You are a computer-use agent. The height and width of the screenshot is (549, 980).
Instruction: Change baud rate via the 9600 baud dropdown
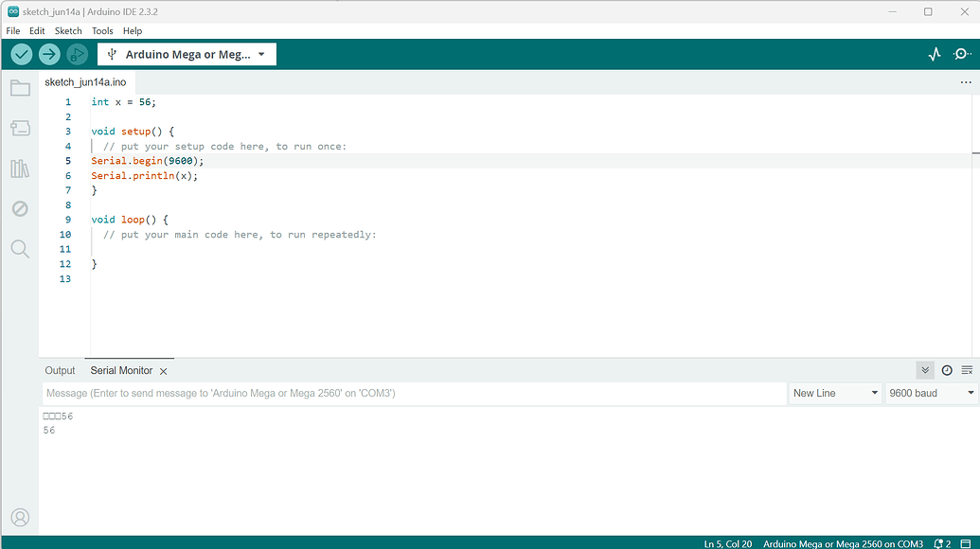pyautogui.click(x=929, y=393)
